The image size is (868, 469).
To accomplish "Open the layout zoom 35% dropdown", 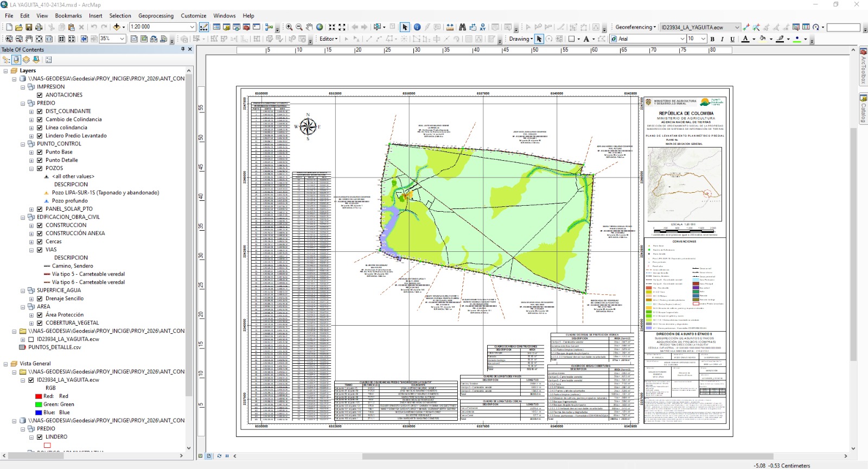I will (x=122, y=39).
